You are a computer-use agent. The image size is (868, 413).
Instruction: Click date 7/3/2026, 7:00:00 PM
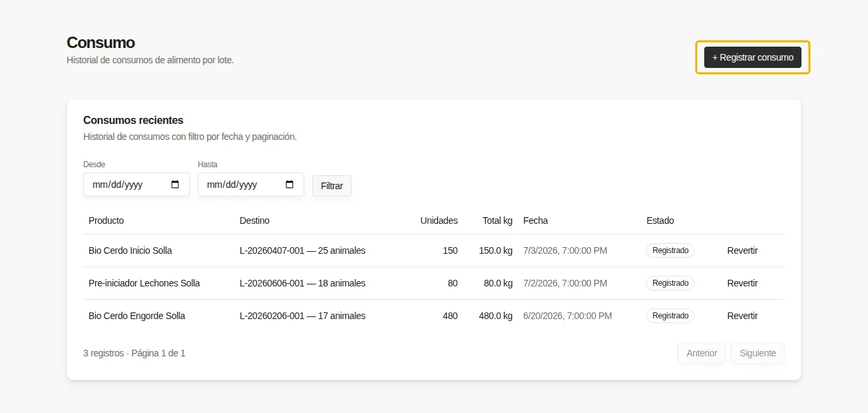point(565,250)
